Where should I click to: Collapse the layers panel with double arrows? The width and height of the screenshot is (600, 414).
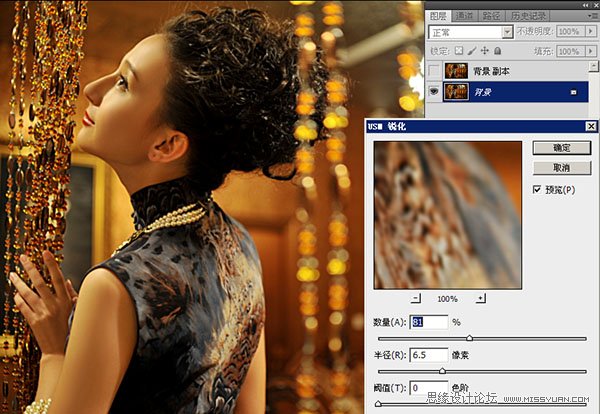point(586,5)
